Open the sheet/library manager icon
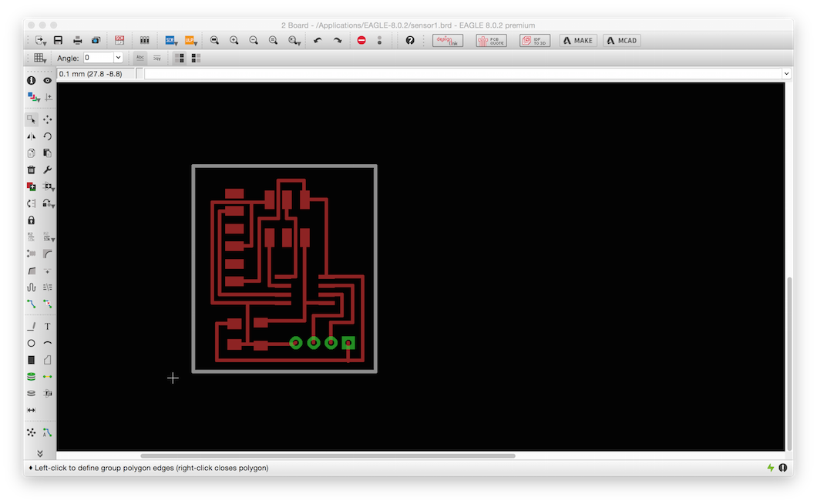This screenshot has height=504, width=817. point(144,41)
